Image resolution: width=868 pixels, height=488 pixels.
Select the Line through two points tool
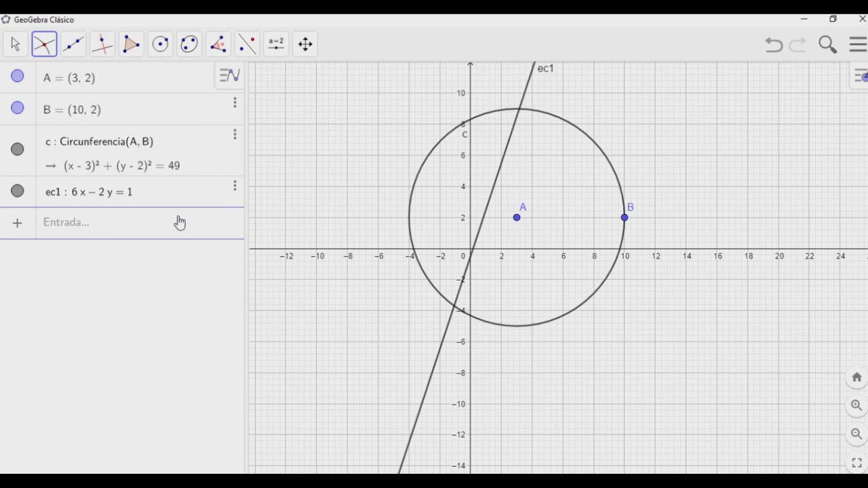point(73,45)
